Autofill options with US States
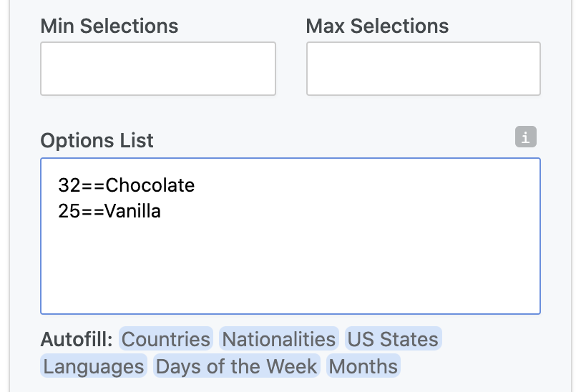 (393, 338)
